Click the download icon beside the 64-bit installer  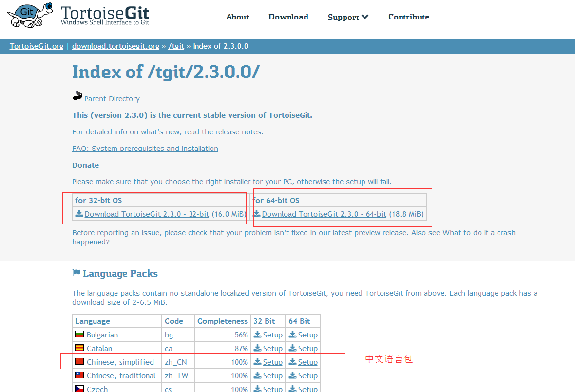(x=256, y=214)
